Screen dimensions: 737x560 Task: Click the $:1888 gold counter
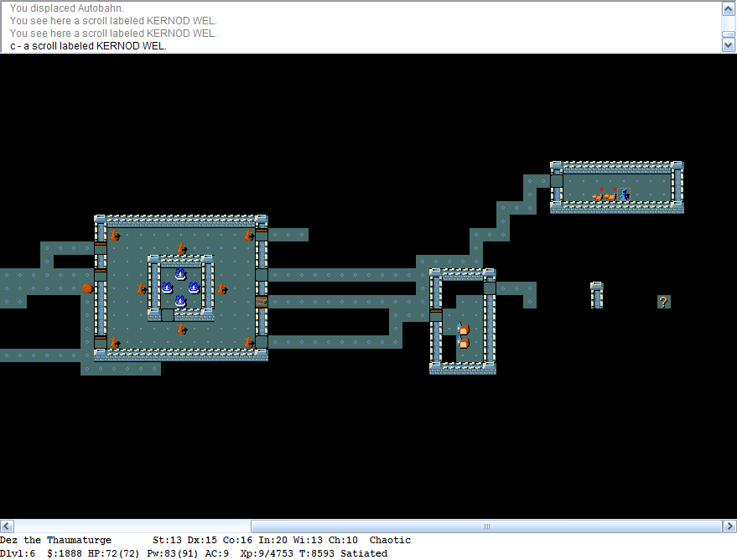(x=65, y=553)
